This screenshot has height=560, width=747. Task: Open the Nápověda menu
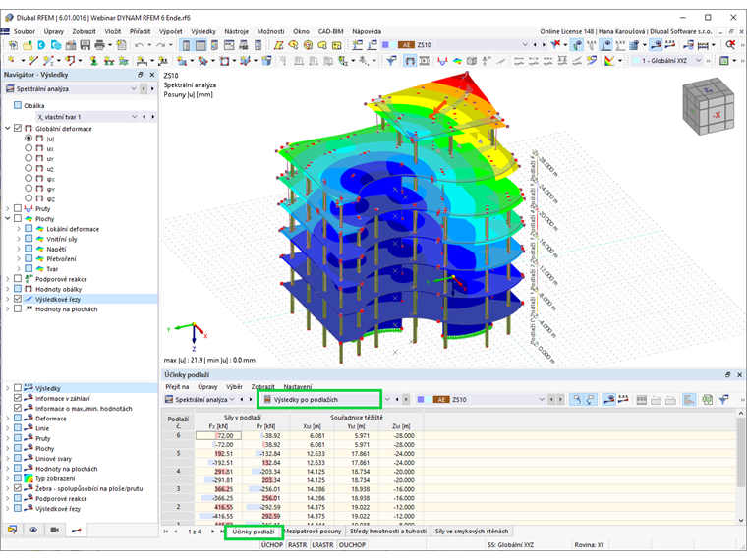click(367, 31)
